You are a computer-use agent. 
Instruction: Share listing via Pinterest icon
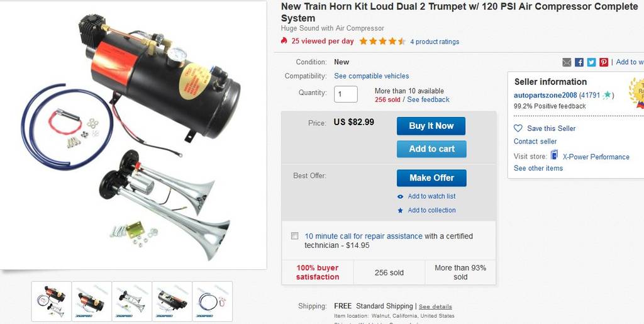click(604, 62)
